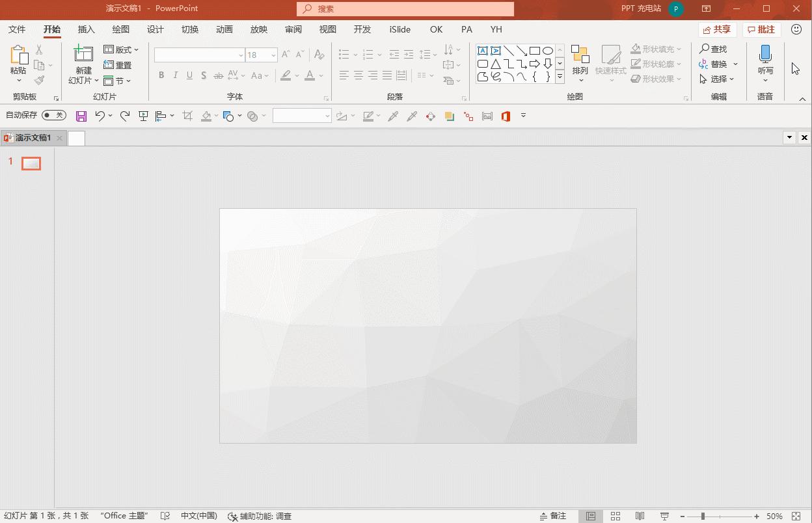Click the Find (查找) magnifier button
Viewport: 812px width, 523px height.
pos(713,49)
